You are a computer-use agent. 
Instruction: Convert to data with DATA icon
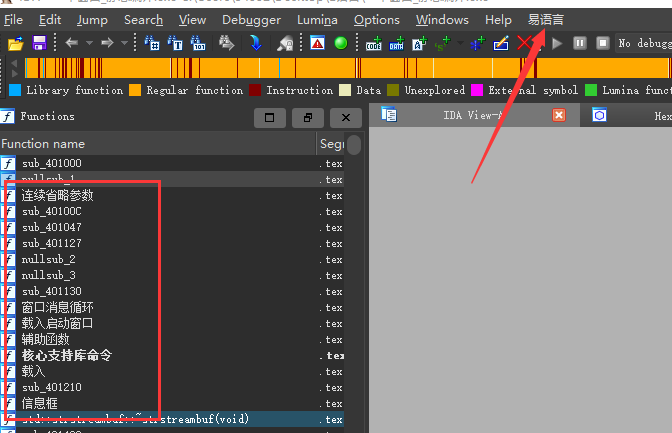click(396, 43)
